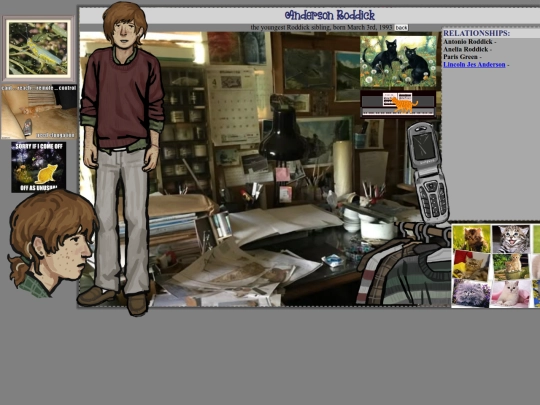Open the cat remote control meme image

[39, 112]
